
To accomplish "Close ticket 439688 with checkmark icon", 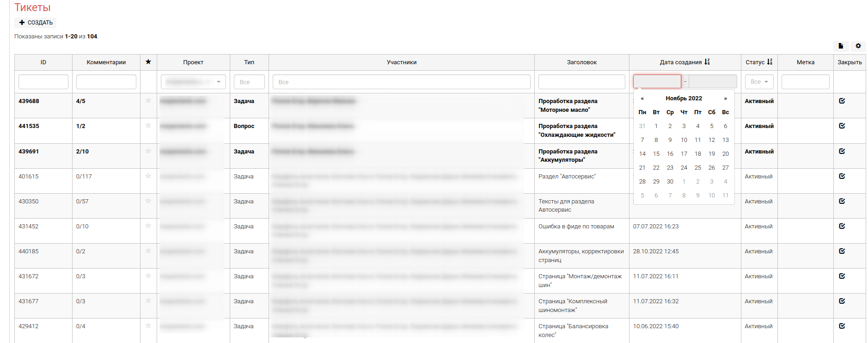I will tap(842, 101).
